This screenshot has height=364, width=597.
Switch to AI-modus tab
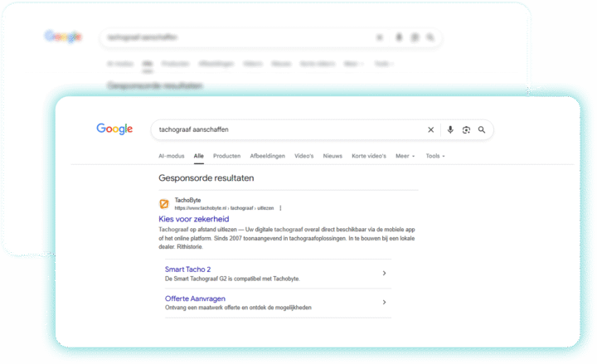[x=172, y=156]
